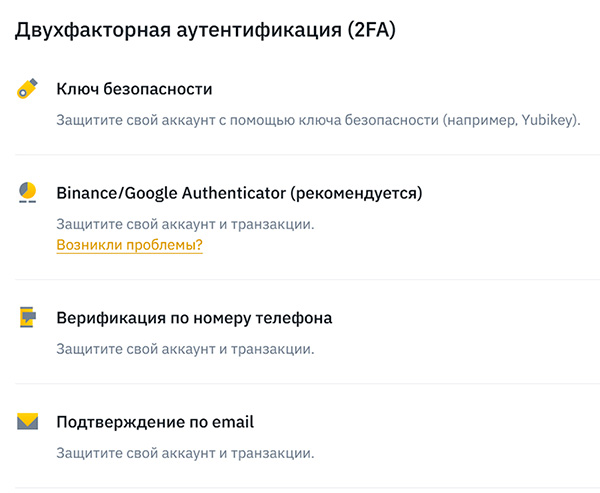600x493 pixels.
Task: Click the divider below the phone verification section
Action: pos(300,383)
